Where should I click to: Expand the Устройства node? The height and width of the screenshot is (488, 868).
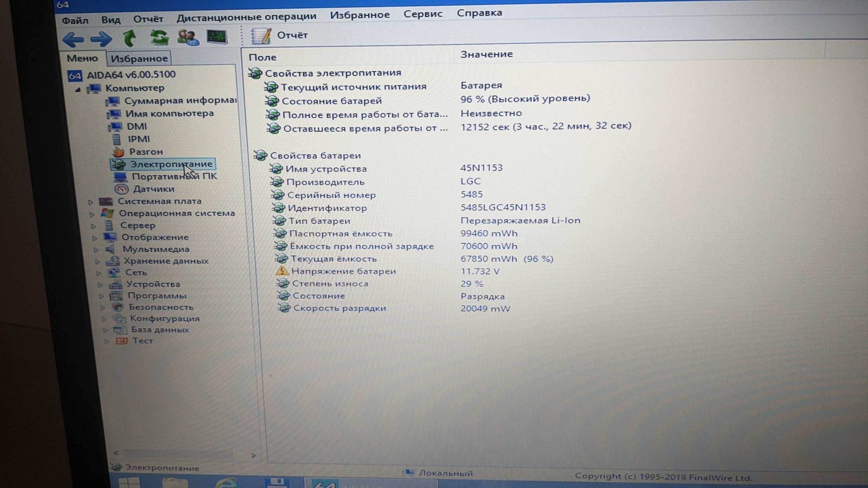pyautogui.click(x=100, y=285)
